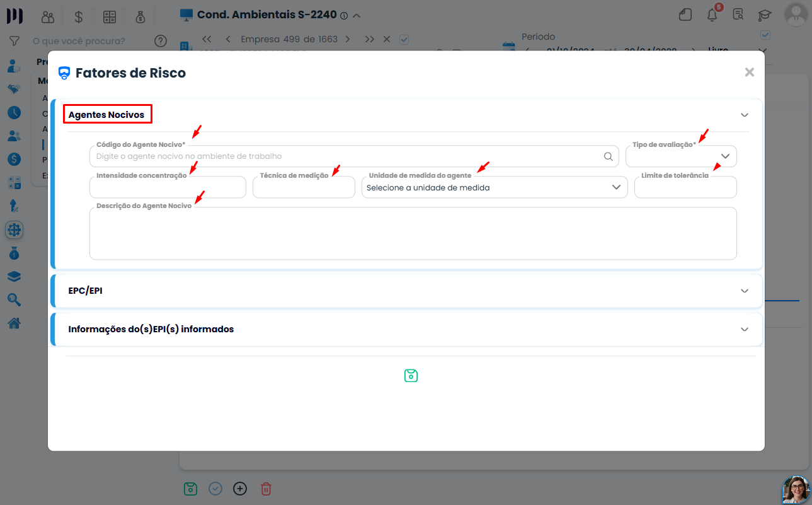Click the money bag icon in top toolbar
This screenshot has width=812, height=505.
click(140, 16)
